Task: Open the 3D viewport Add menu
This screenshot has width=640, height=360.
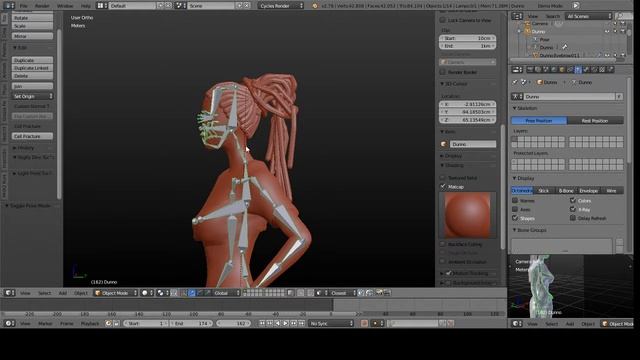Action: click(x=62, y=293)
